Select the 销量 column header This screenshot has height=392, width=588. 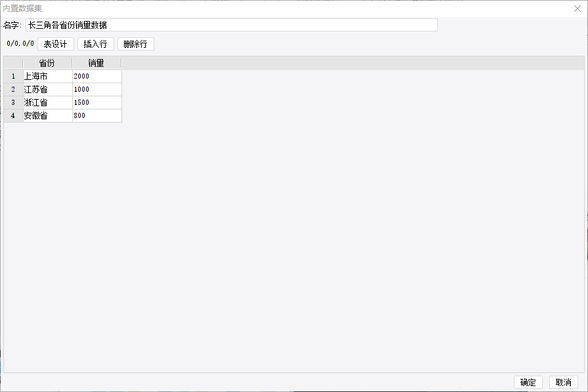96,63
